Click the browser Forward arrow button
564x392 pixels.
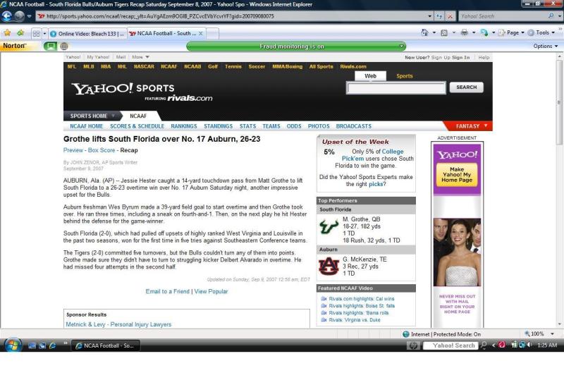(x=19, y=16)
